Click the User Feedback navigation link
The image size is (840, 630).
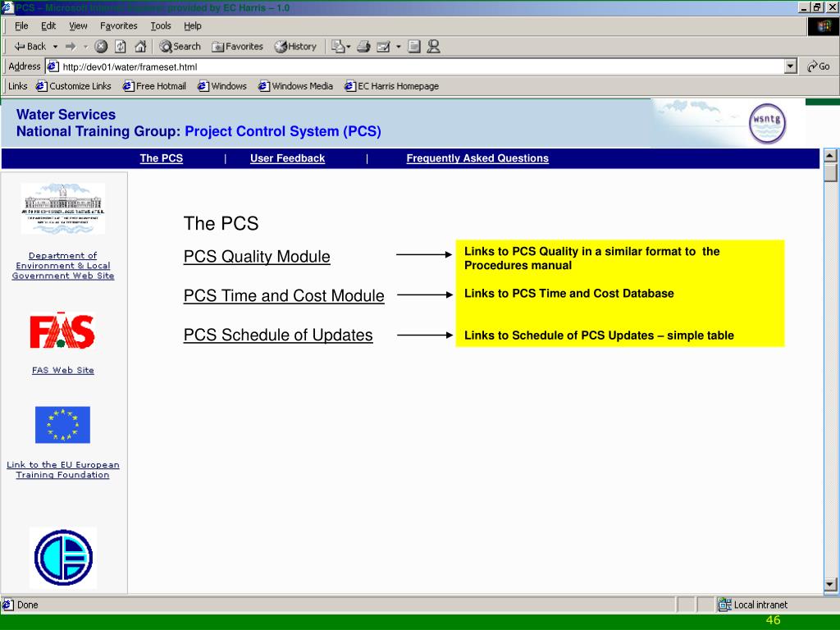pyautogui.click(x=287, y=158)
